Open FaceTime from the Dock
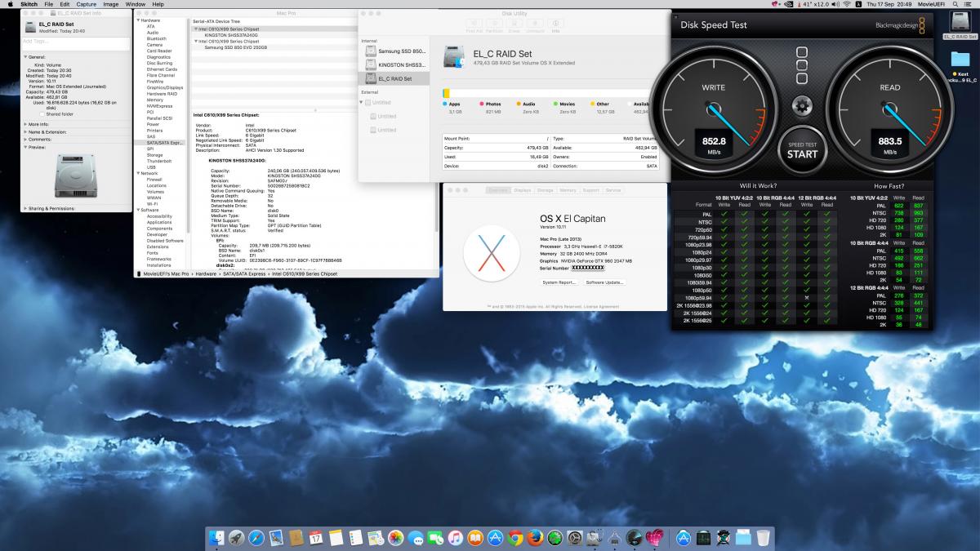Viewport: 980px width, 551px height. point(435,538)
